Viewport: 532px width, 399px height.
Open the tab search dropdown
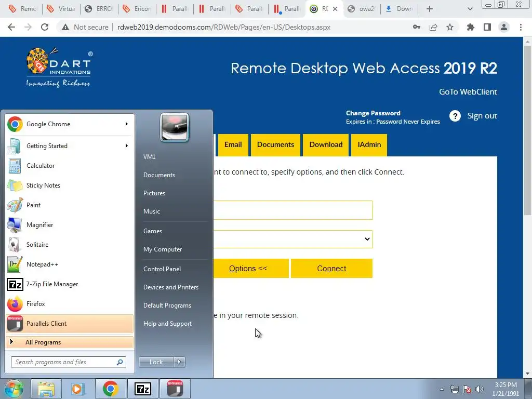pos(470,9)
